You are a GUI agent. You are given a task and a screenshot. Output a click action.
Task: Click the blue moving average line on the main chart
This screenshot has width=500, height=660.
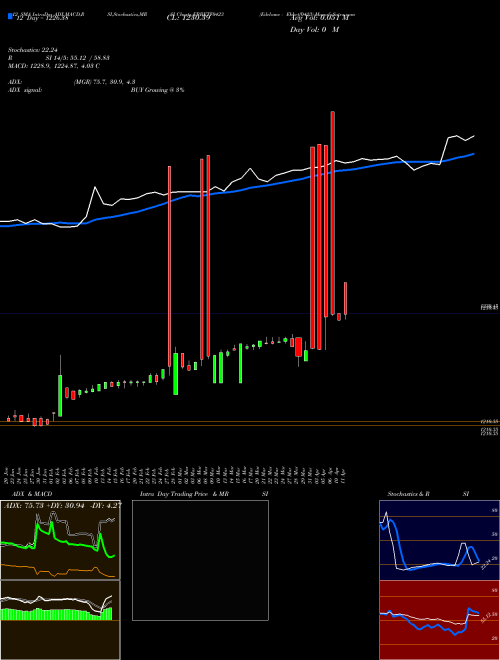pyautogui.click(x=236, y=191)
